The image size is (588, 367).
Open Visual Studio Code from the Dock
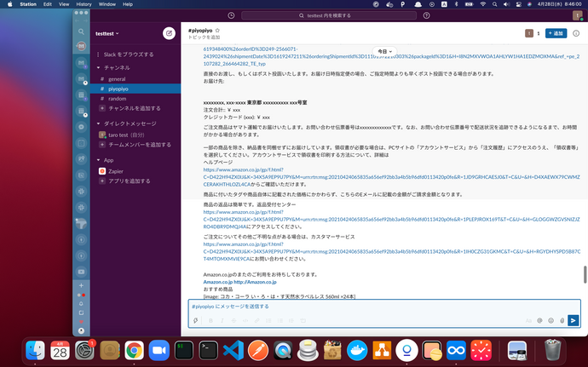233,351
